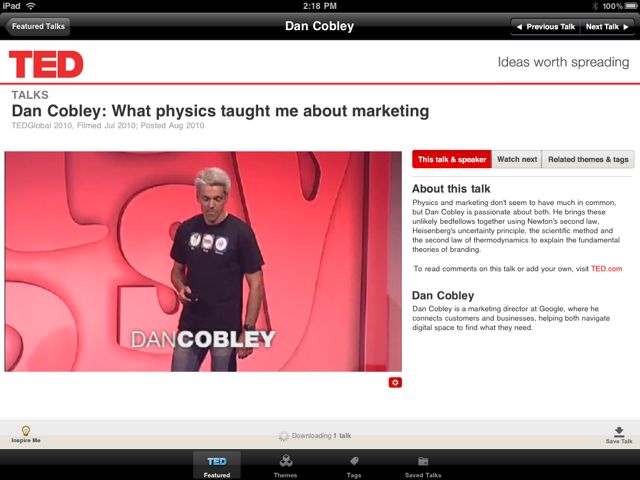This screenshot has width=640, height=480.
Task: Open the Saved Talks tab
Action: click(423, 466)
